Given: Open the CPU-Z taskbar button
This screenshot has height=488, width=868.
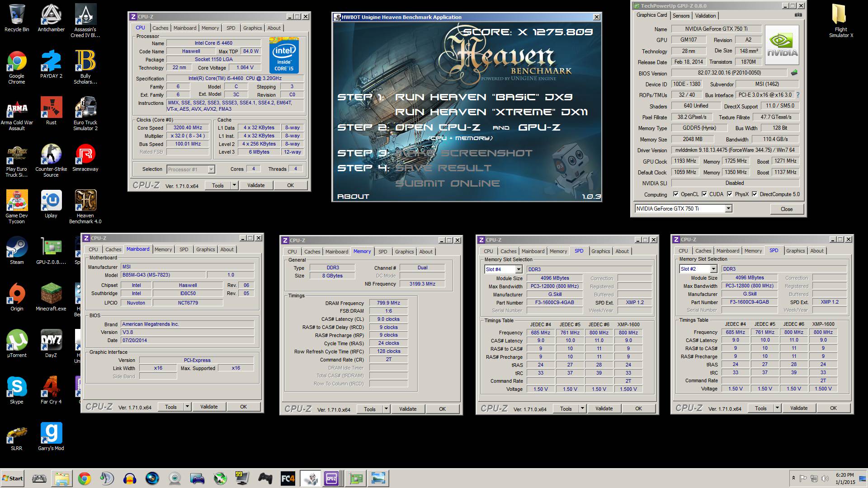Looking at the screenshot, I should [331, 478].
